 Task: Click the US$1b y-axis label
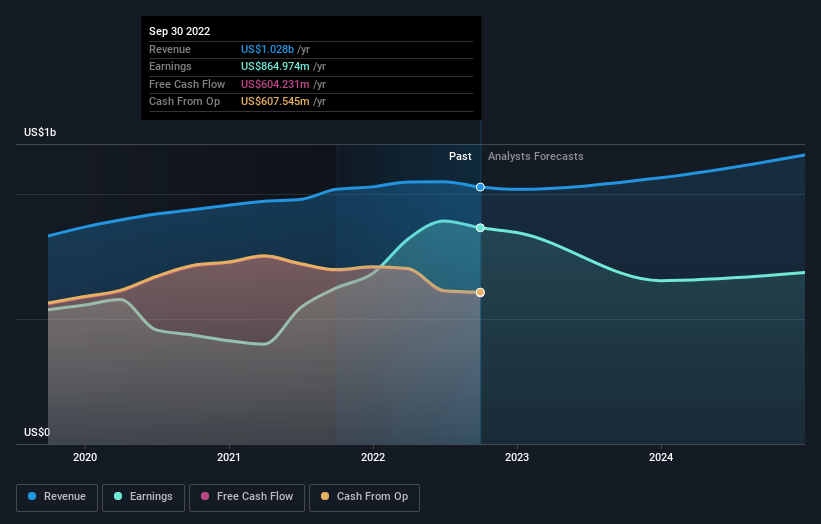(41, 133)
